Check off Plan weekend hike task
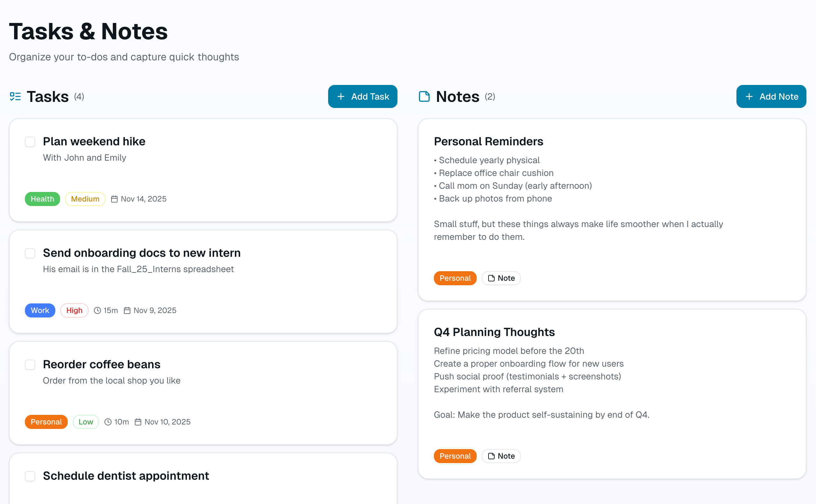 tap(30, 142)
